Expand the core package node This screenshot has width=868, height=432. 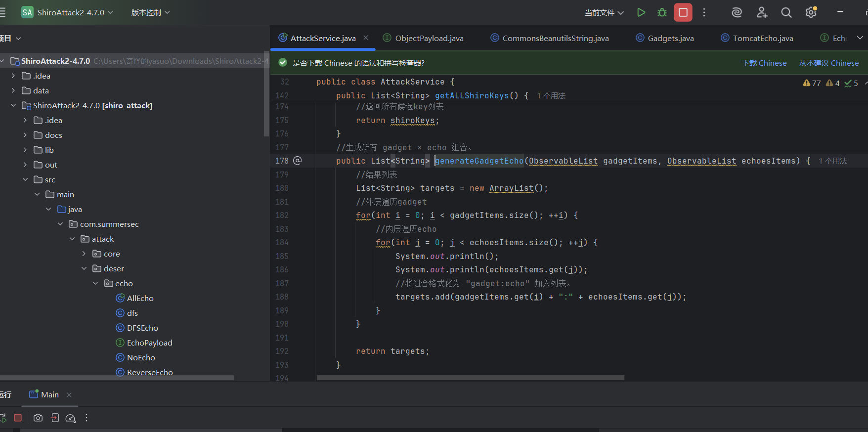point(84,254)
